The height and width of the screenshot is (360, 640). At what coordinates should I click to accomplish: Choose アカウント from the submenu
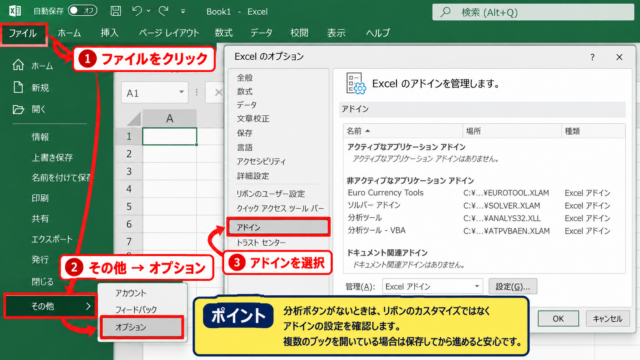(131, 293)
